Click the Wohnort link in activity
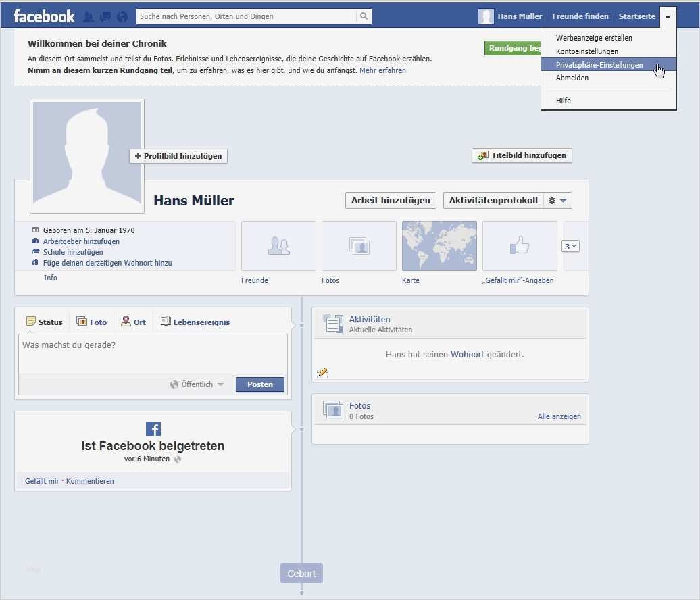Viewport: 700px width, 600px height. [x=468, y=355]
